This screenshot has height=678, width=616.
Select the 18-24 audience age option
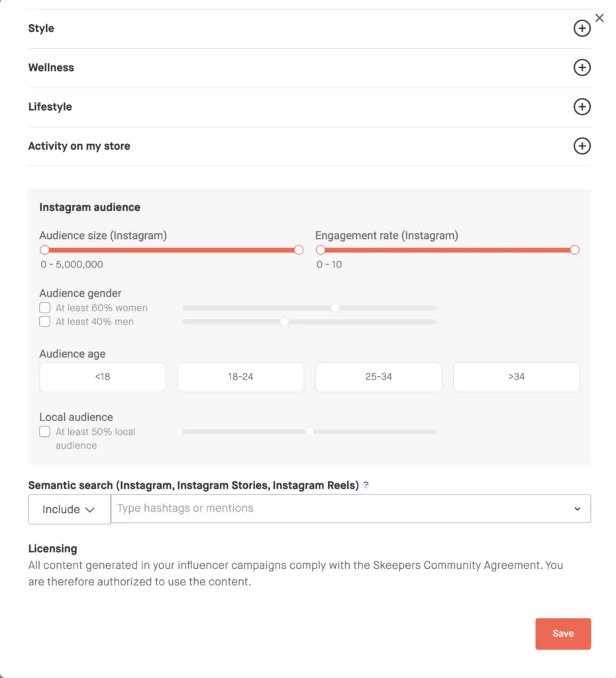[240, 377]
